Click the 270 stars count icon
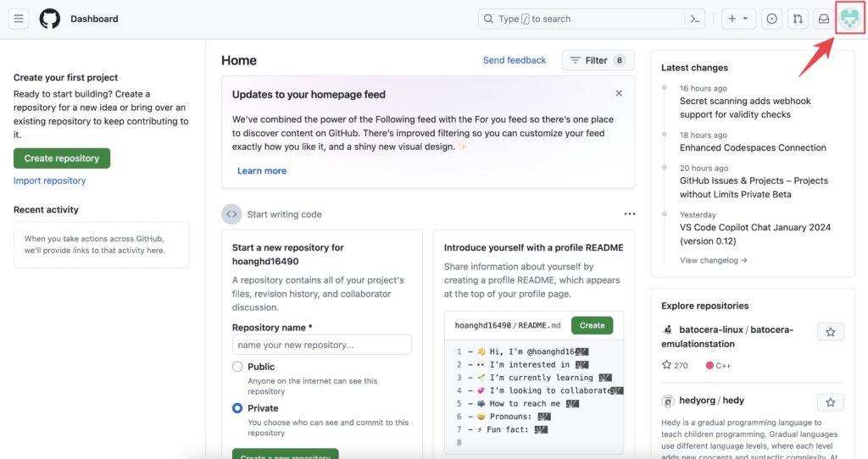This screenshot has height=459, width=868. 666,365
